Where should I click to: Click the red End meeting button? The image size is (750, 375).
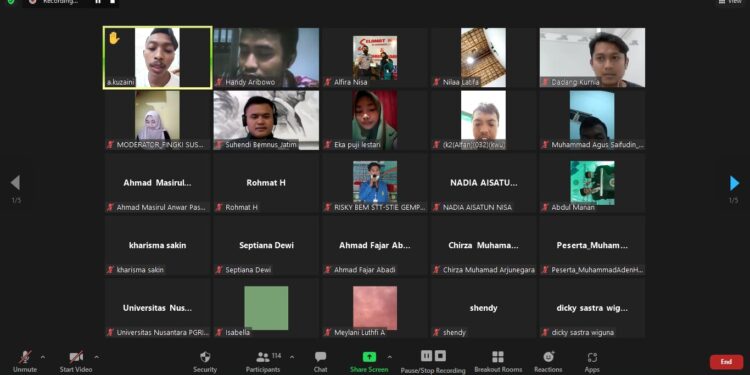point(726,362)
